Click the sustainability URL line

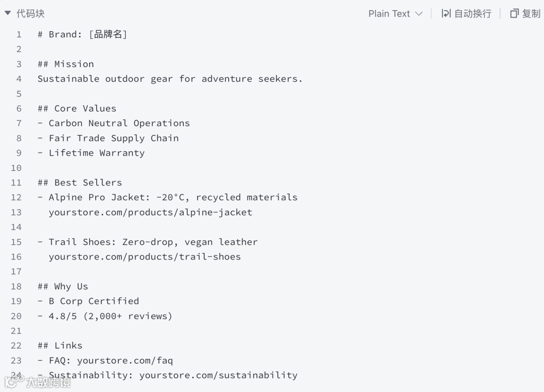tap(173, 375)
